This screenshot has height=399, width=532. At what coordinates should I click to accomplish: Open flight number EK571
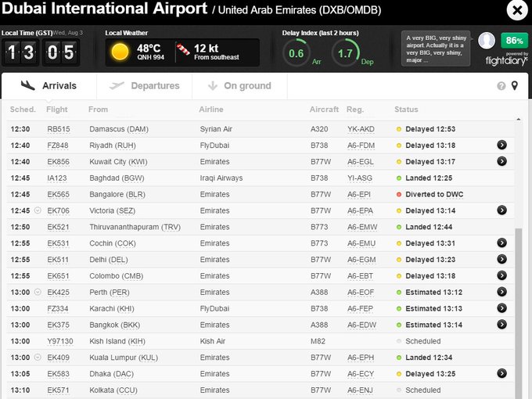58,390
